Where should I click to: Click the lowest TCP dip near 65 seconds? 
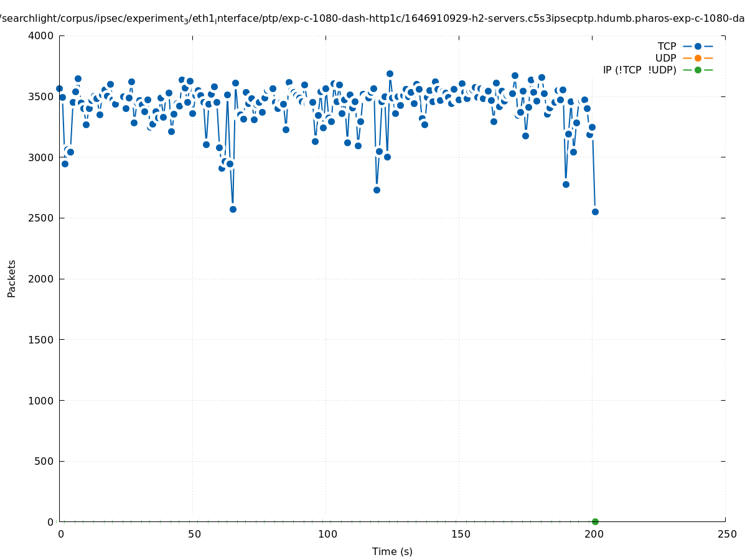click(x=233, y=209)
